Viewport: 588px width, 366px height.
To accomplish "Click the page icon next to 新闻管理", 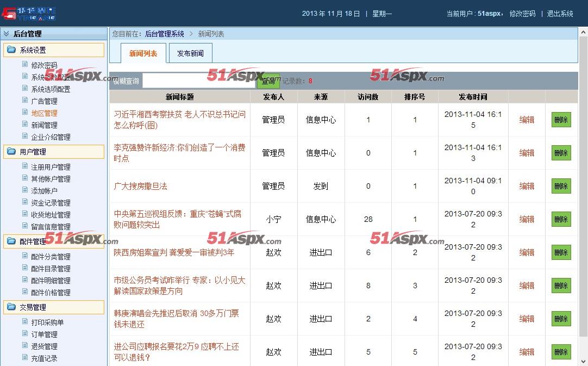I will (x=26, y=124).
